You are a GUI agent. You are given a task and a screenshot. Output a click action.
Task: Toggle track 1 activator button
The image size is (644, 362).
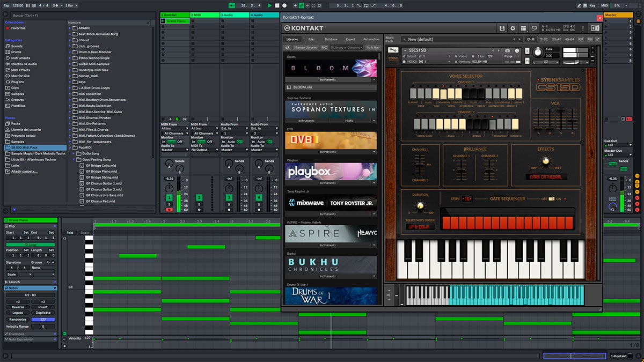click(x=169, y=198)
